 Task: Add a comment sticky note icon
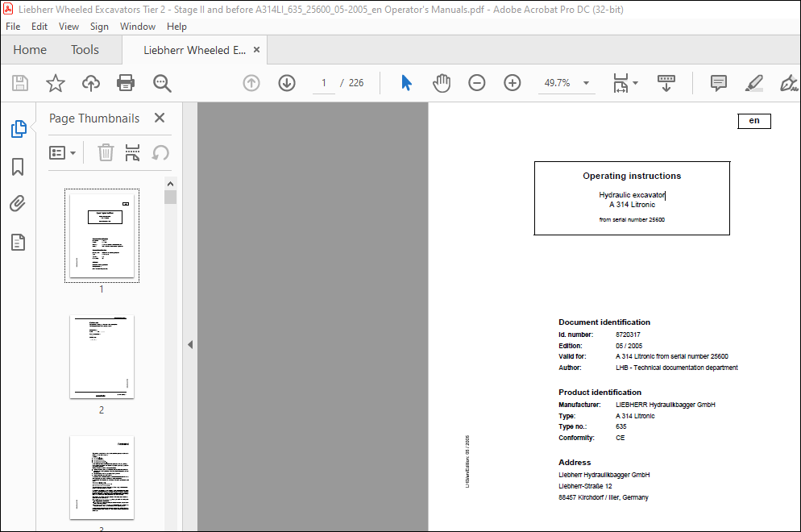[719, 83]
